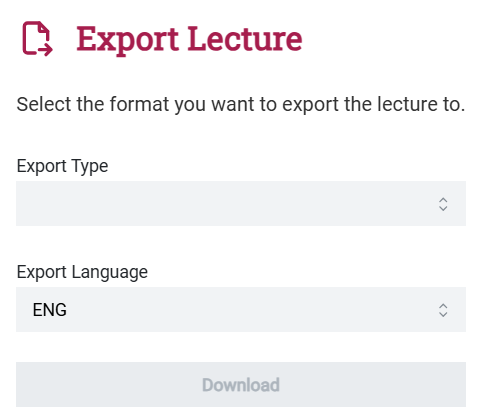The height and width of the screenshot is (420, 485).
Task: Click the greyed-out Download text
Action: [241, 385]
